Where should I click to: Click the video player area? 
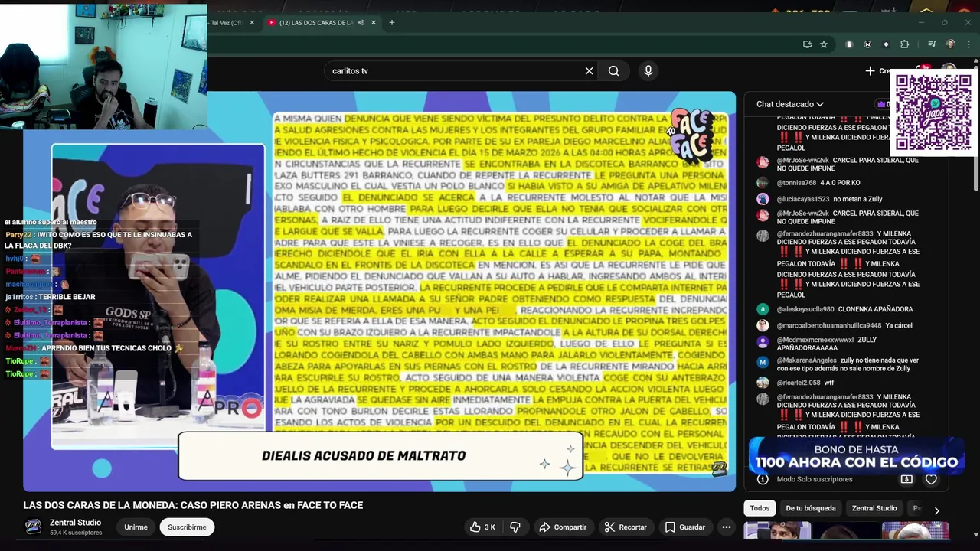click(x=379, y=291)
